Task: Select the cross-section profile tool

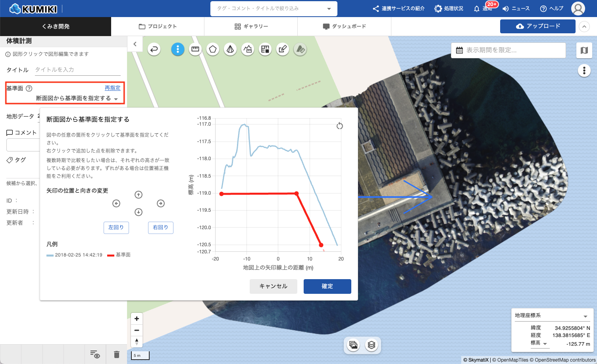Action: point(248,49)
